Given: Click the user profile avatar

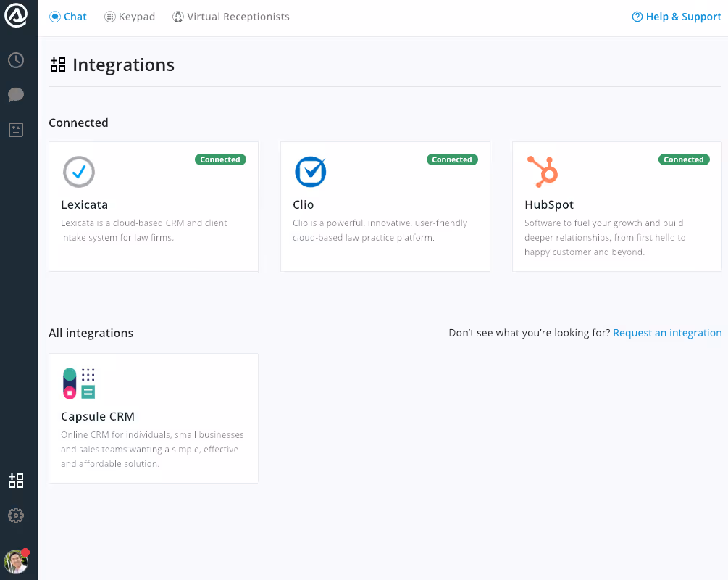Looking at the screenshot, I should point(16,562).
